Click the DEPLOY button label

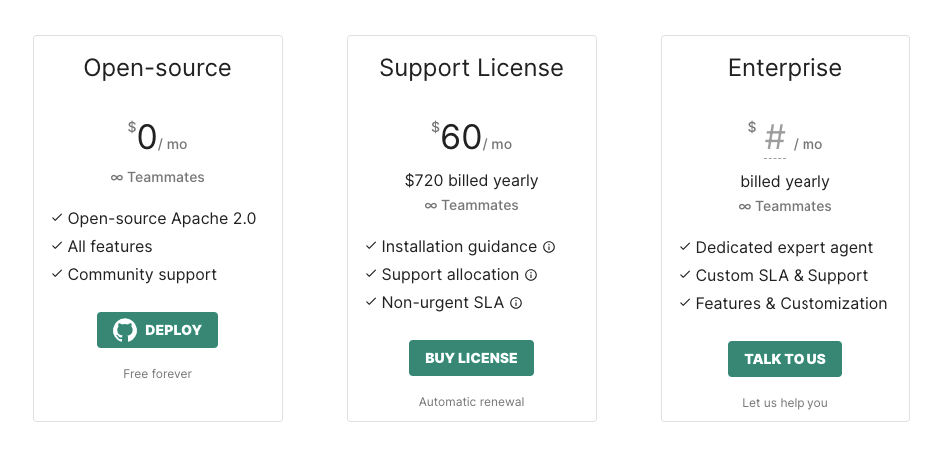tap(174, 330)
